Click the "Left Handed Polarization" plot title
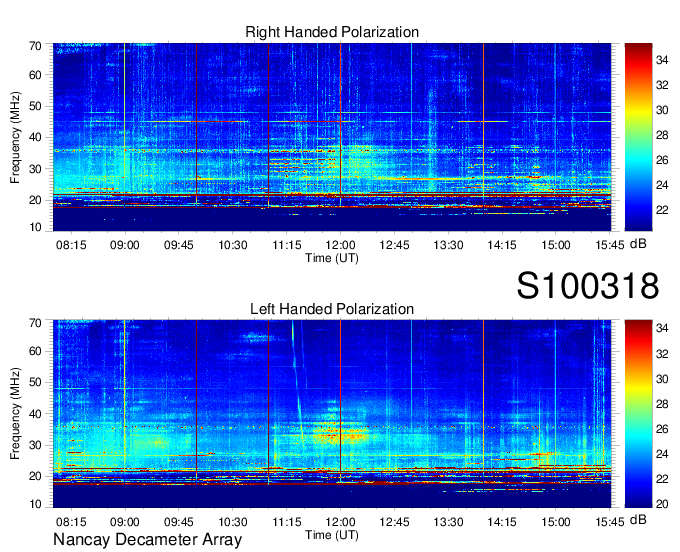680x552 pixels. tap(332, 309)
